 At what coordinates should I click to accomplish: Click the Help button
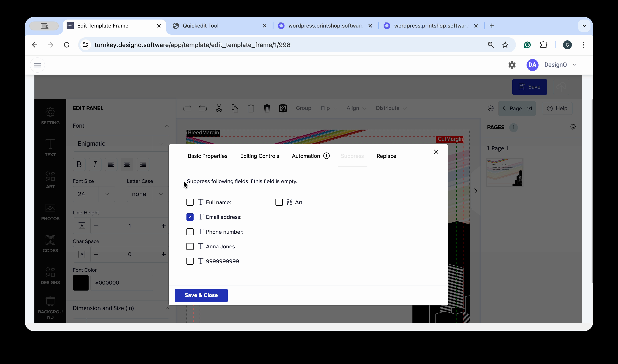click(x=557, y=108)
